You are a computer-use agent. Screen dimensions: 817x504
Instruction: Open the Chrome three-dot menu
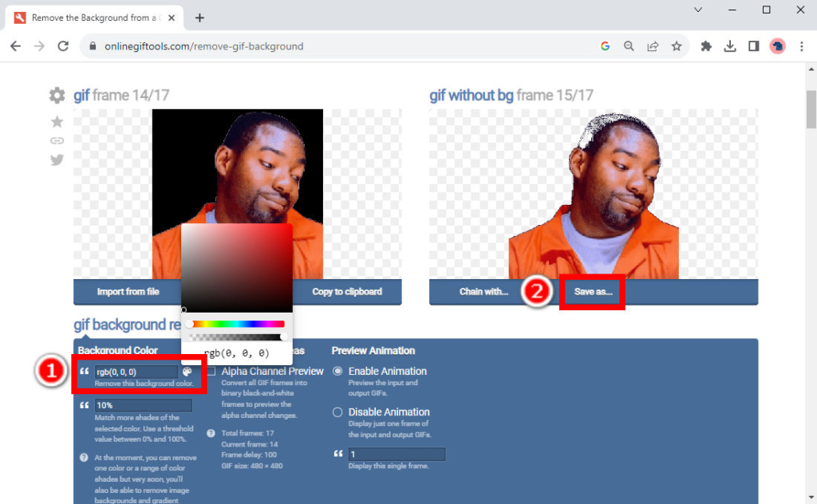coord(802,46)
